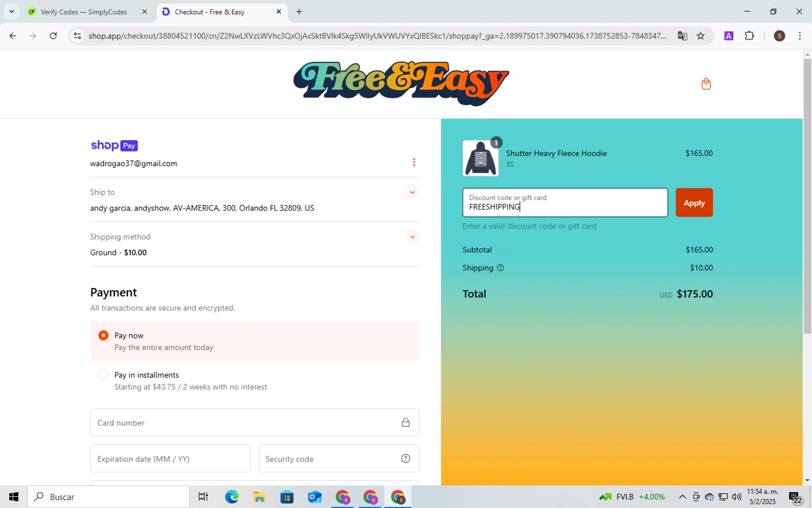
Task: Open the notification center icon
Action: tap(795, 497)
